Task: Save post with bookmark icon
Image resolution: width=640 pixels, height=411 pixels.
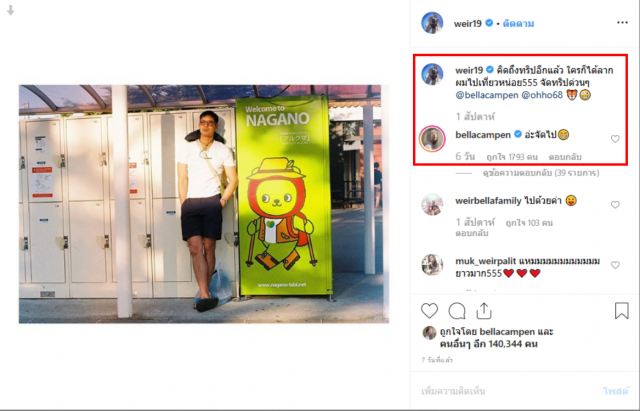Action: click(621, 311)
